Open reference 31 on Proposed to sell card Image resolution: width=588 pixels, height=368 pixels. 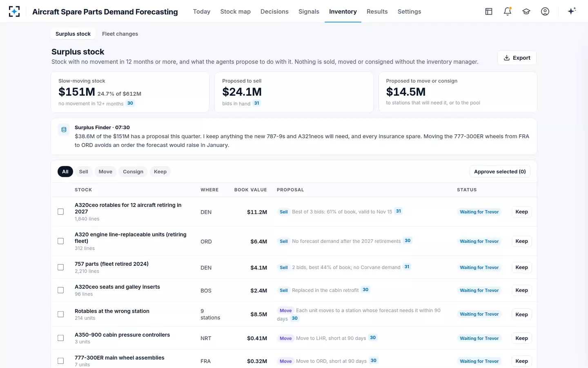(x=256, y=103)
